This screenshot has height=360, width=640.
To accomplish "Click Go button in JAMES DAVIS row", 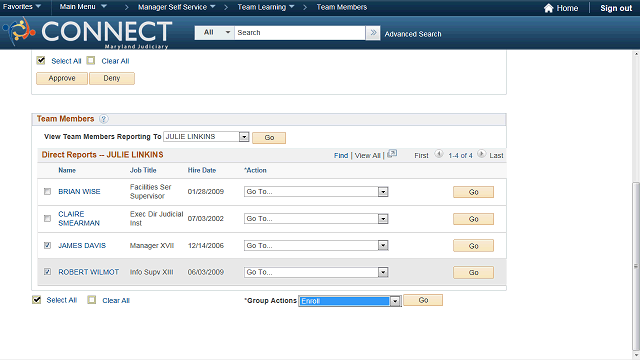I will click(x=473, y=246).
